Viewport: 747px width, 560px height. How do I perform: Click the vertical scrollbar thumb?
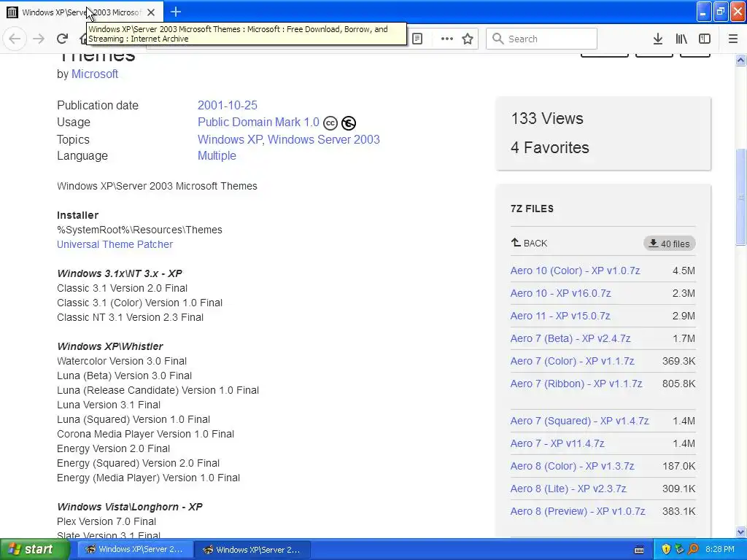click(740, 197)
